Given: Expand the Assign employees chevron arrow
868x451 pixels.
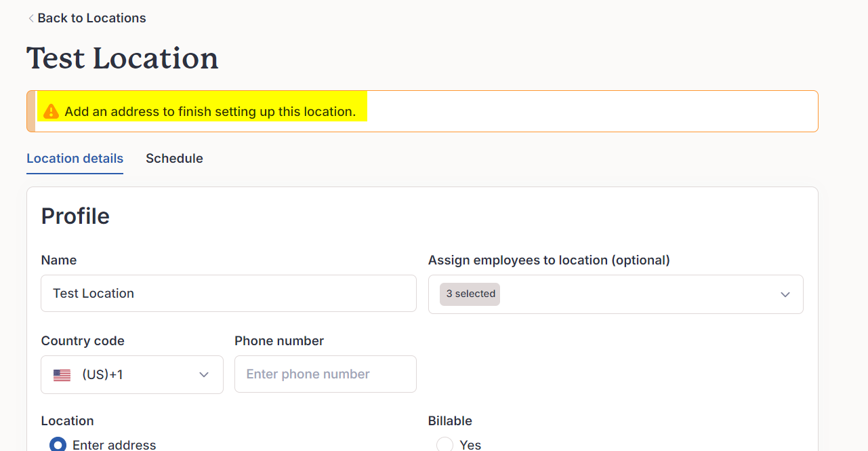Looking at the screenshot, I should coord(785,294).
